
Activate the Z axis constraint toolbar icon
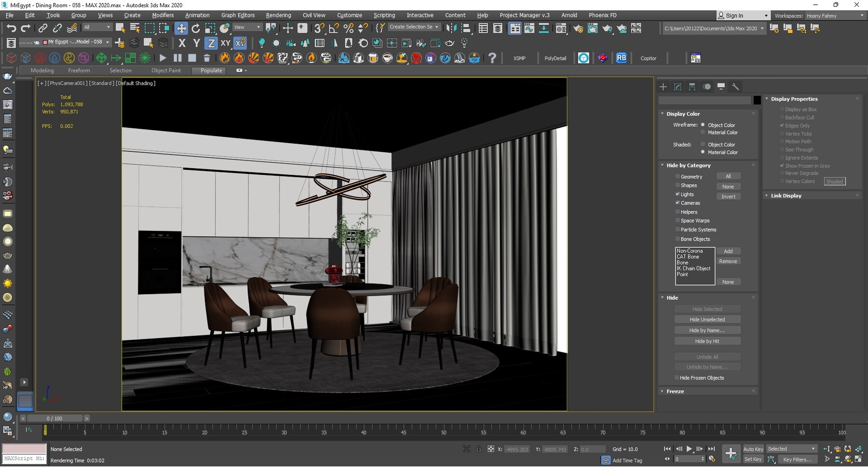click(x=211, y=43)
